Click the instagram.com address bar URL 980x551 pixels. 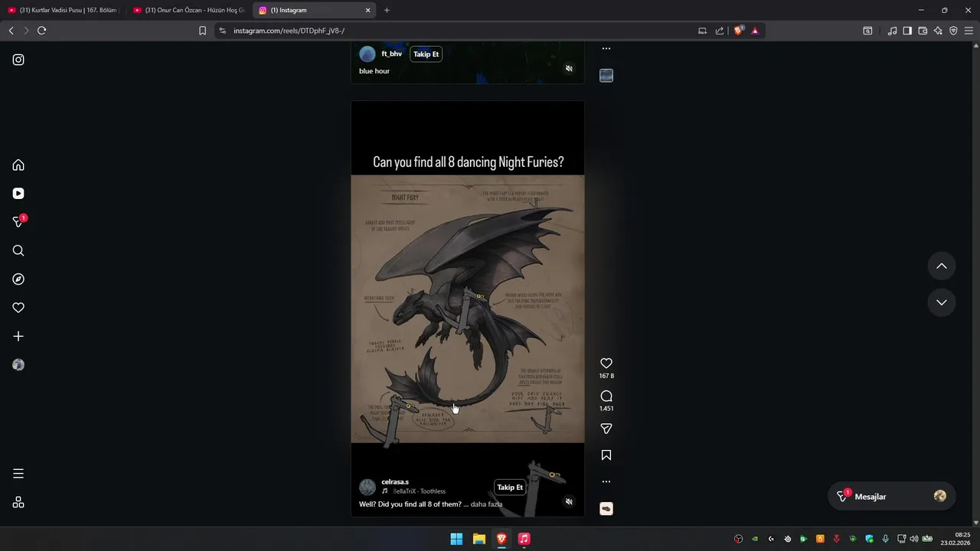[x=289, y=31]
